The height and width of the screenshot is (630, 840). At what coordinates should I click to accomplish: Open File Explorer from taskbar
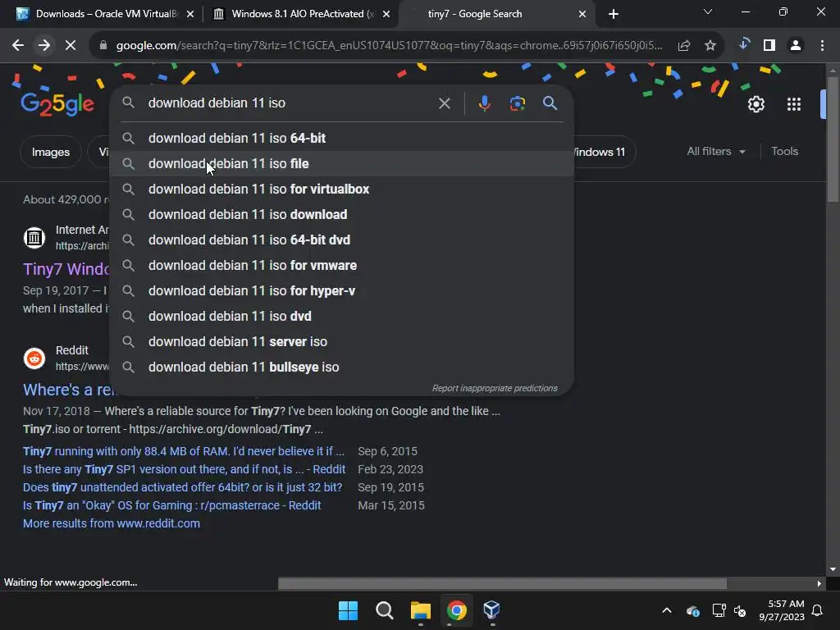point(421,610)
